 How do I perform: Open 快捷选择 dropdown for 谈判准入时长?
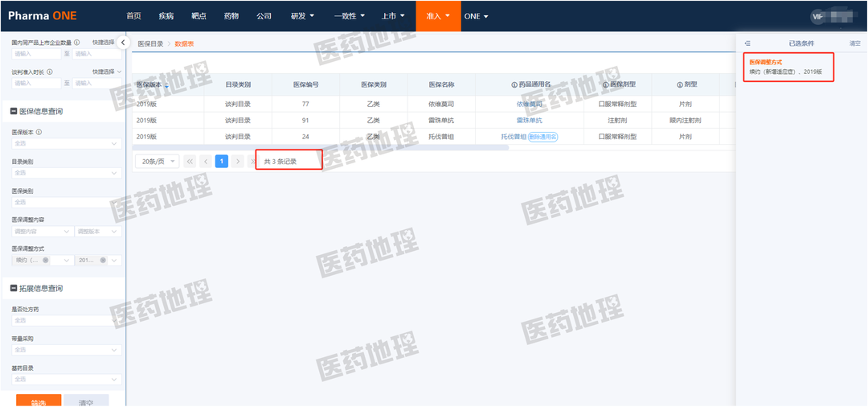click(x=107, y=72)
